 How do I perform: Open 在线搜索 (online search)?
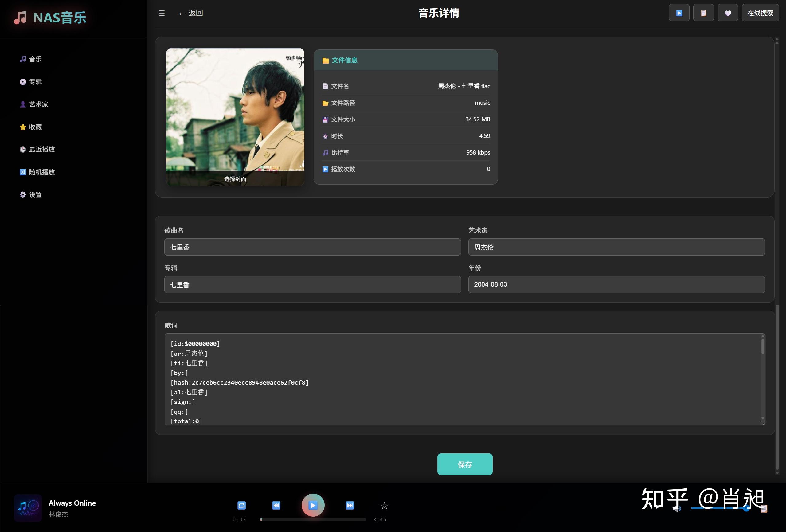pos(760,13)
